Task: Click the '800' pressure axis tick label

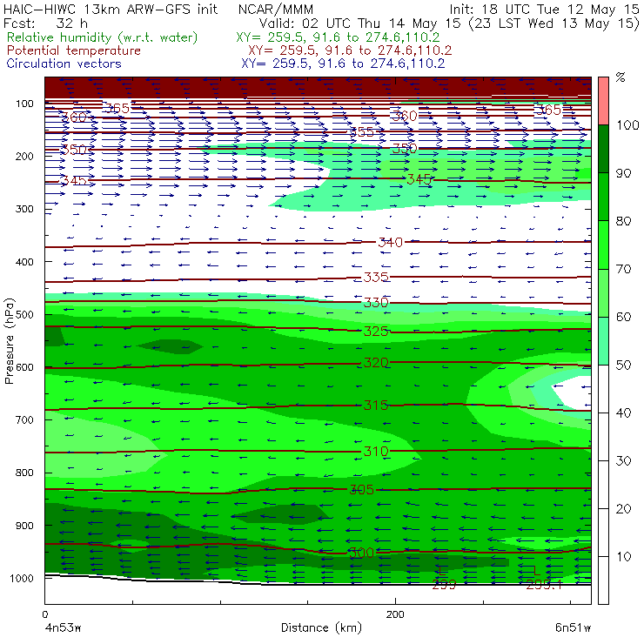Action: pyautogui.click(x=24, y=473)
